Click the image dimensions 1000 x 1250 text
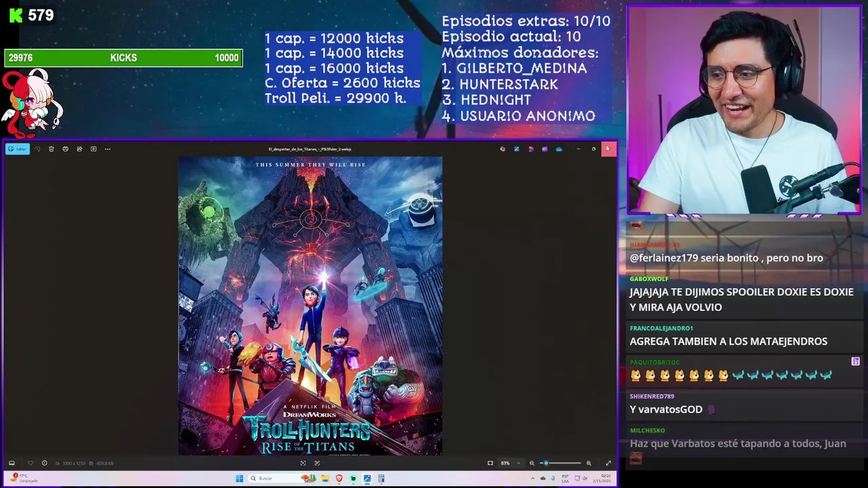868x488 pixels. point(73,464)
